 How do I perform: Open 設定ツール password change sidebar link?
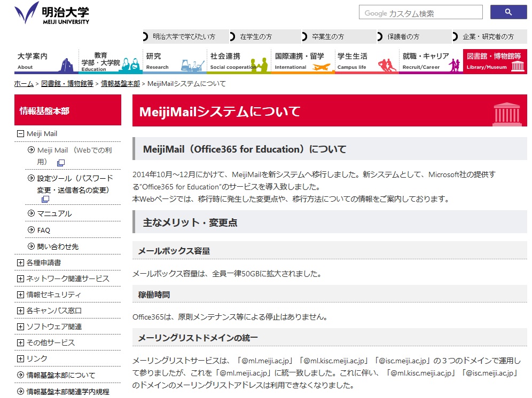coord(75,184)
